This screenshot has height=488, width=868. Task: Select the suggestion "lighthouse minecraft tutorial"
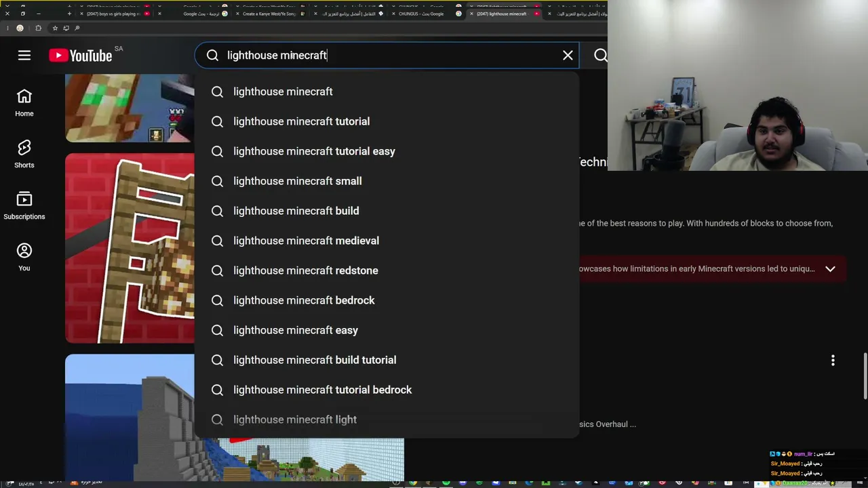[x=387, y=121]
